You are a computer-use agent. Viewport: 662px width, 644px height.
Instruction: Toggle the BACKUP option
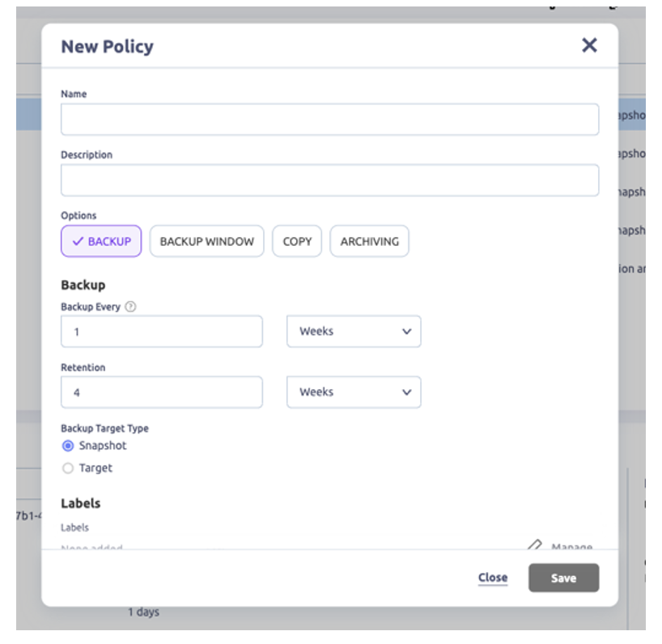click(x=102, y=241)
